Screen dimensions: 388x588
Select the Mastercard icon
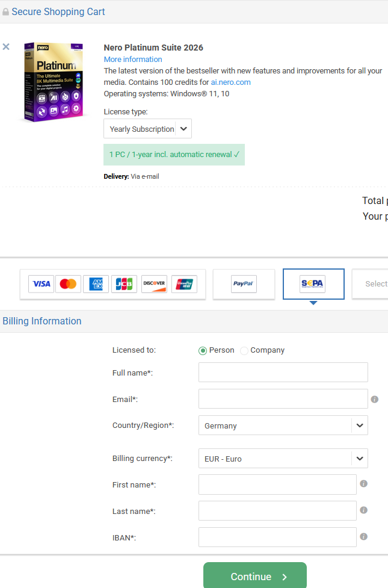[x=68, y=284]
